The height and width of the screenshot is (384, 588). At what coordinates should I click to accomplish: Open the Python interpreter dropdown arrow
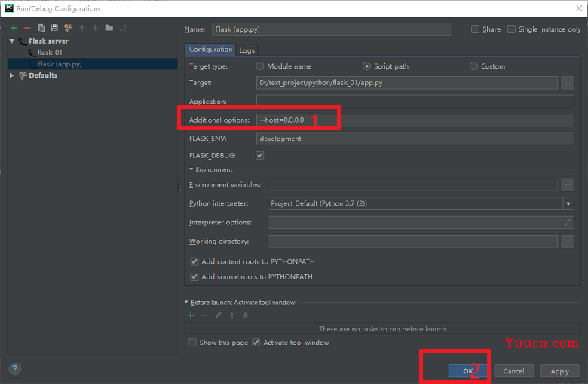click(x=568, y=203)
